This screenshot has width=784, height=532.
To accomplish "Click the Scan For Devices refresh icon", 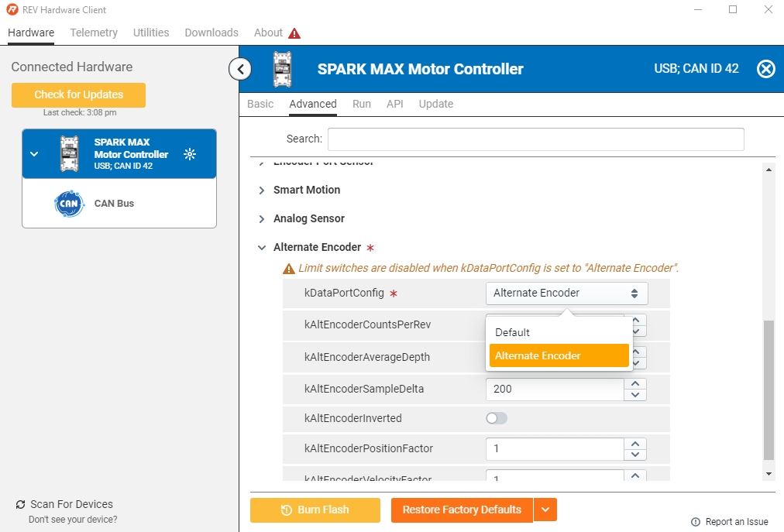I will pyautogui.click(x=20, y=505).
